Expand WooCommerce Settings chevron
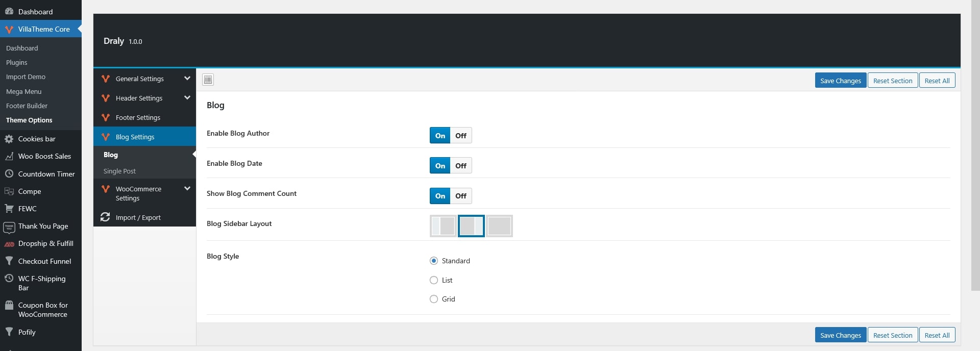Image resolution: width=980 pixels, height=351 pixels. point(187,189)
